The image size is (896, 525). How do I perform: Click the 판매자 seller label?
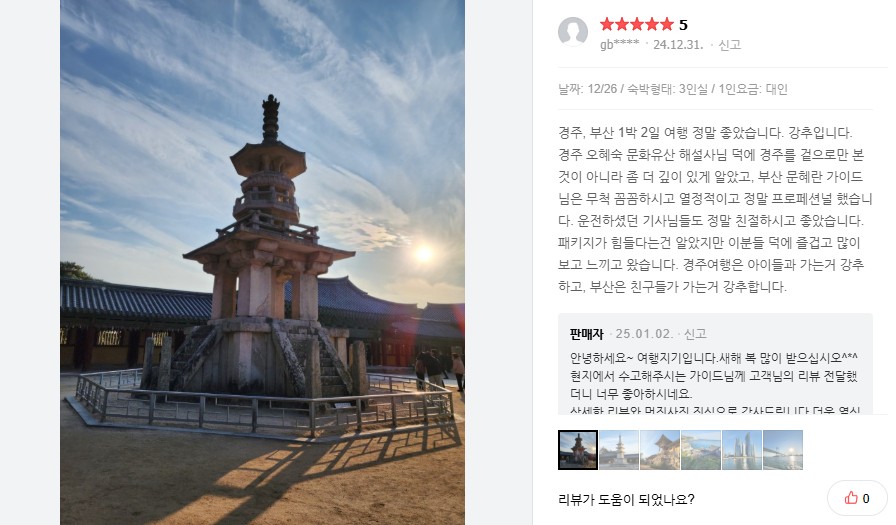point(586,334)
